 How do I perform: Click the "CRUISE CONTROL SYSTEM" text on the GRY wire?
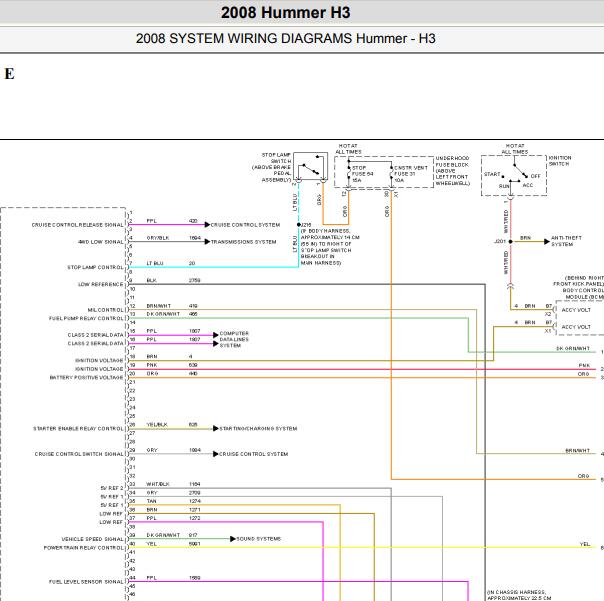pyautogui.click(x=253, y=454)
